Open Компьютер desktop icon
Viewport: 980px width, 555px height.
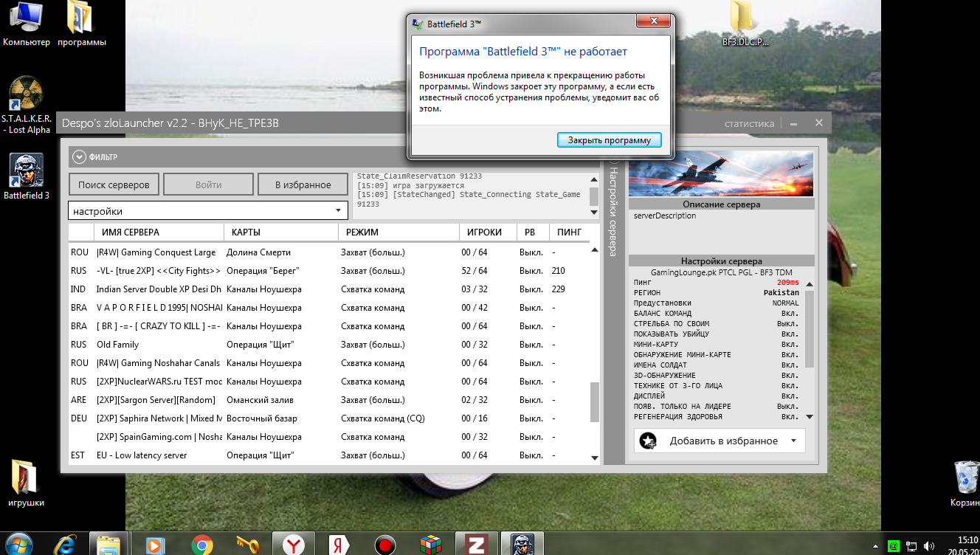point(27,24)
